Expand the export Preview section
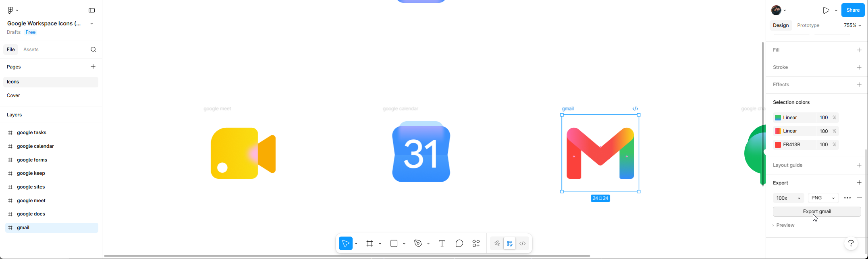 pos(784,225)
